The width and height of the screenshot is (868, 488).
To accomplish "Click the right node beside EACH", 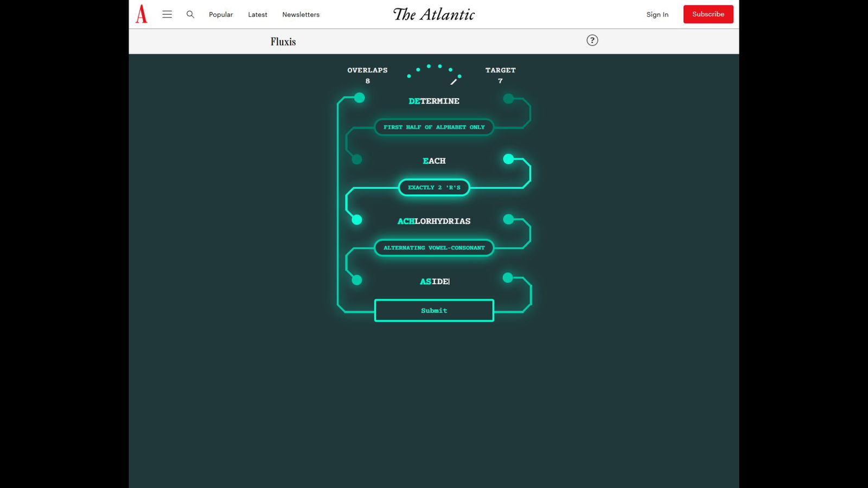I will coord(508,159).
